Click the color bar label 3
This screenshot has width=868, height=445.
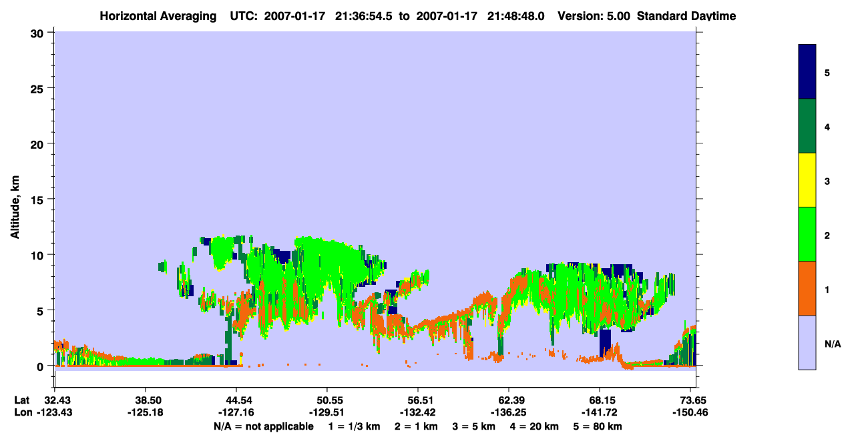coord(827,180)
